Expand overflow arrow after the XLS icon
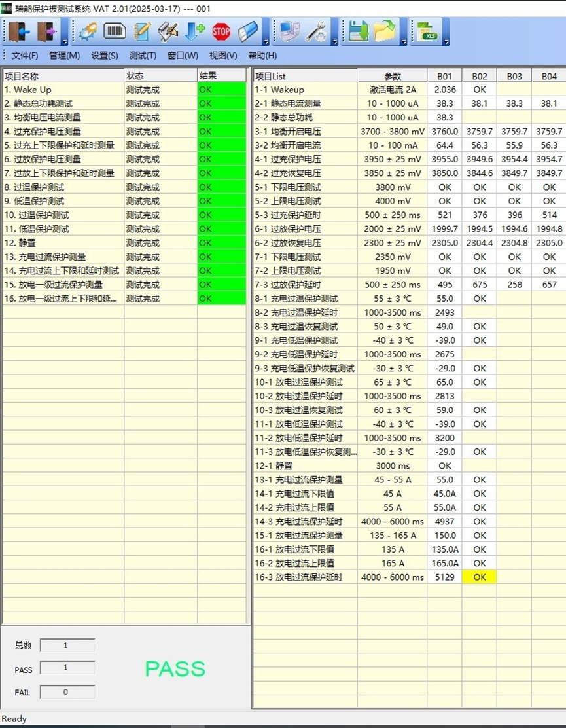566x728 pixels. coord(446,42)
